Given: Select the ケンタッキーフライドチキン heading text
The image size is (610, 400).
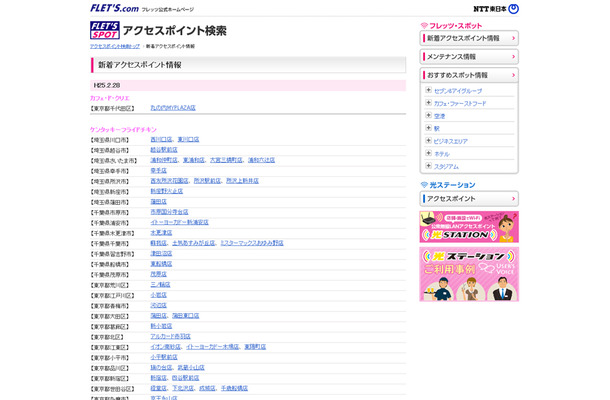Looking at the screenshot, I should click(x=123, y=130).
